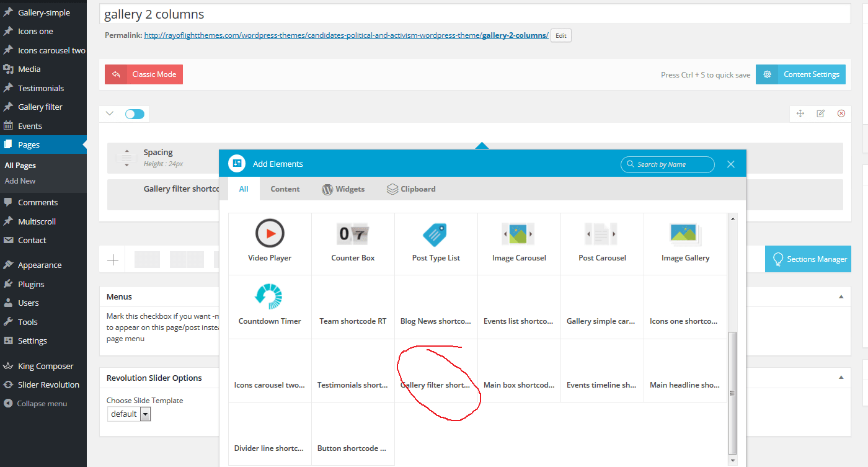
Task: Open the Clipboard tab
Action: [410, 189]
